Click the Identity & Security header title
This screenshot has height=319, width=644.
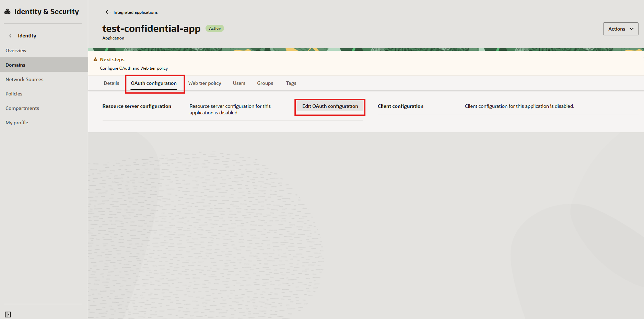tap(47, 12)
